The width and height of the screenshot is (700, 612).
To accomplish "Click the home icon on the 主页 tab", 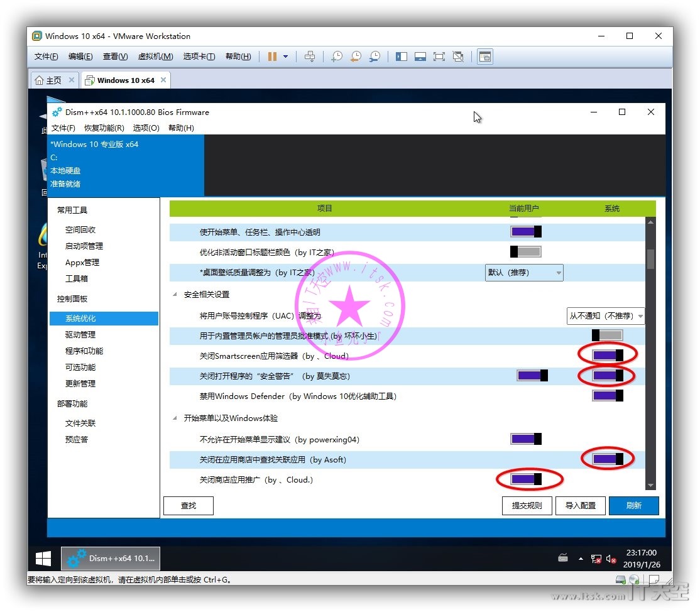I will coord(40,80).
